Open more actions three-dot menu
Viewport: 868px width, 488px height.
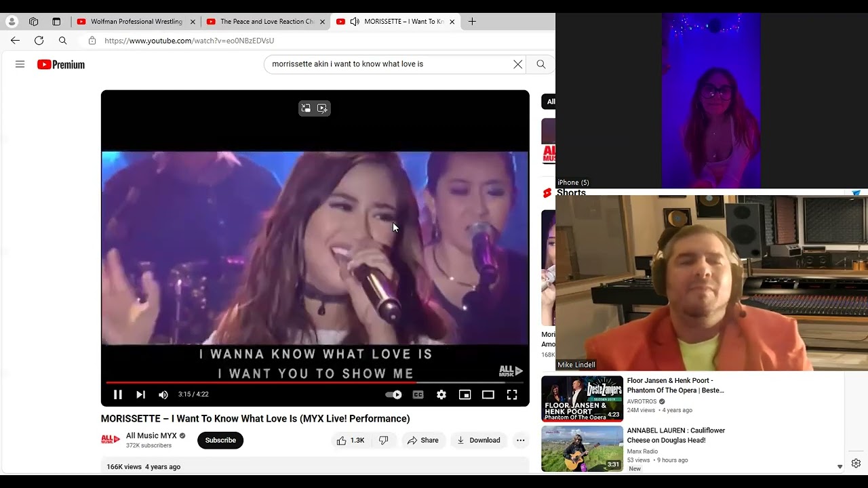[x=521, y=441]
